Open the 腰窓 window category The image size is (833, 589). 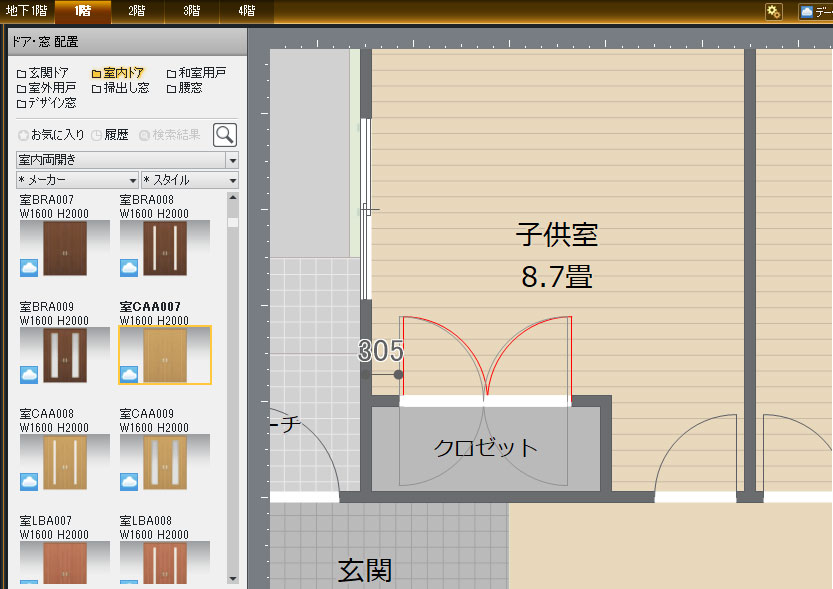(184, 88)
